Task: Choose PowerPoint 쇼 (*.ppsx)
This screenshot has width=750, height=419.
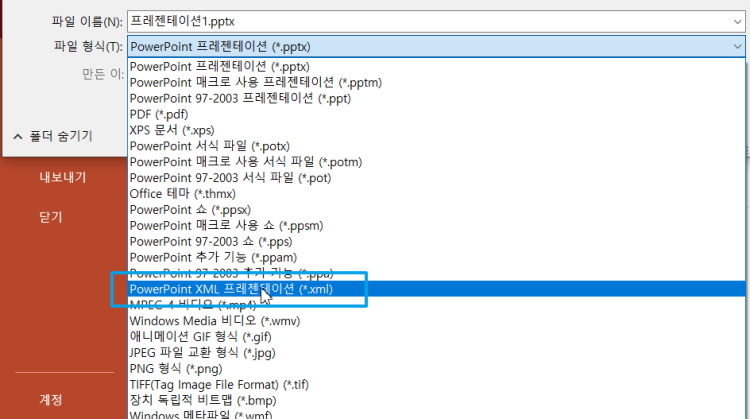Action: 436,210
